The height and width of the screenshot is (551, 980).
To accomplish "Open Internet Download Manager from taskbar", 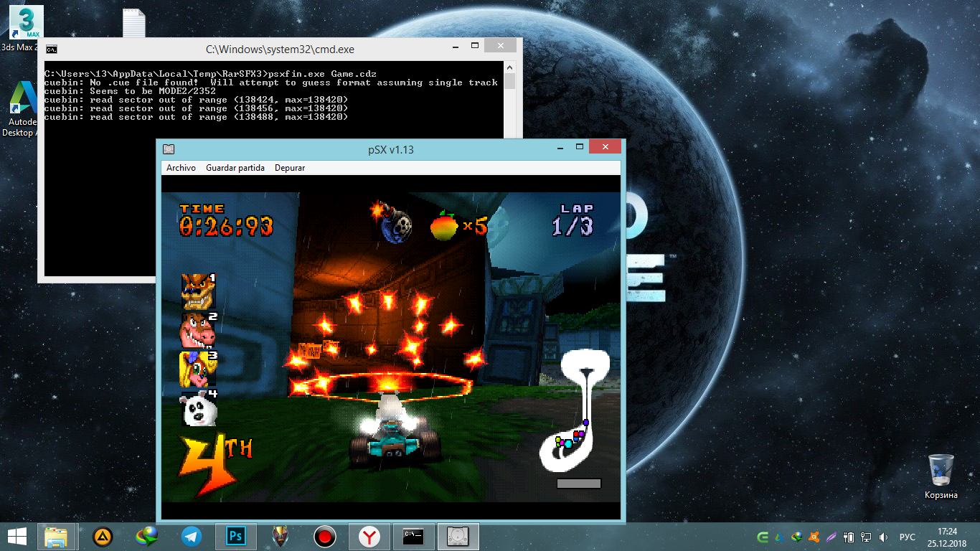I will (147, 537).
